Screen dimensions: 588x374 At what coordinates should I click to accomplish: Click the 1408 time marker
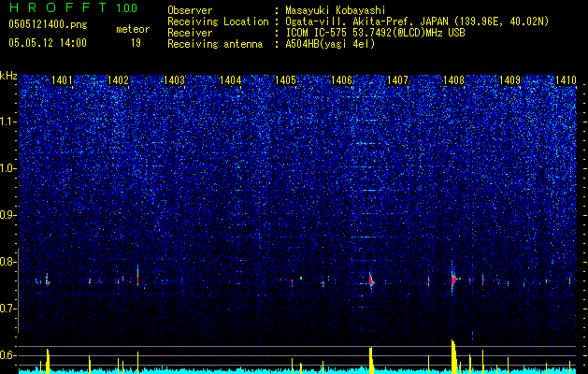453,79
